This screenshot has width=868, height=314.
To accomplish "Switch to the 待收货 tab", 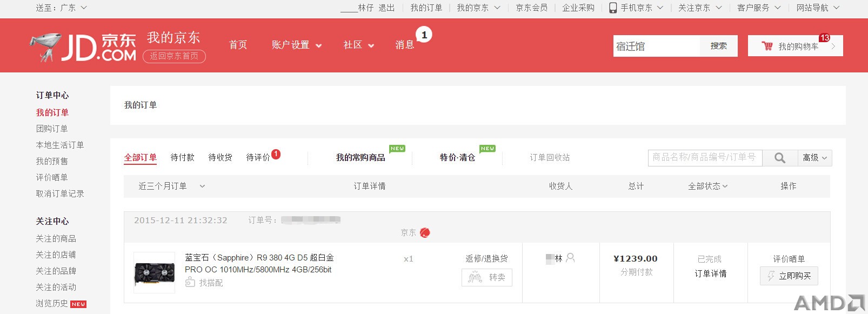I will [x=221, y=158].
